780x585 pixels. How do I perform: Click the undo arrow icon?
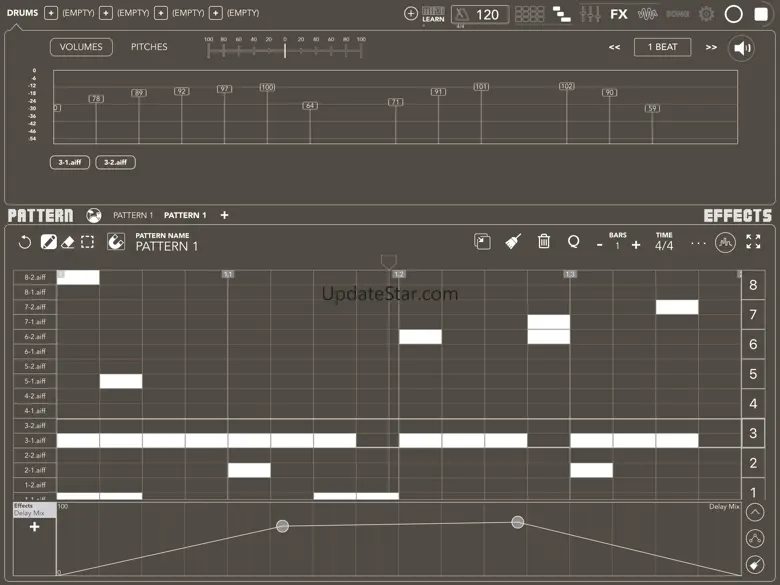tap(25, 242)
